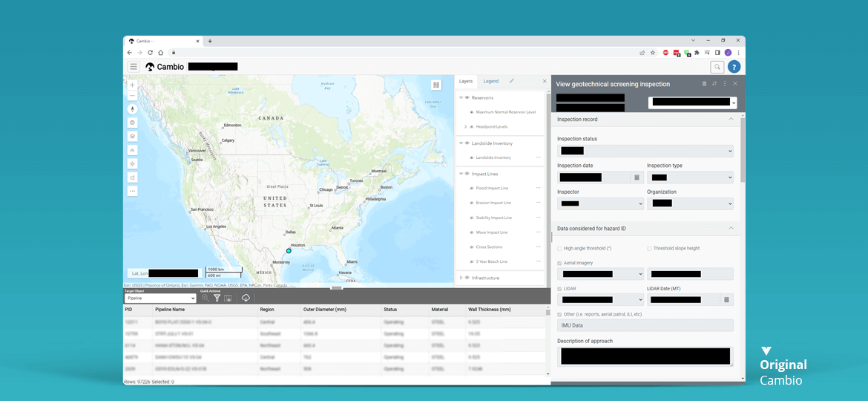Image resolution: width=868 pixels, height=401 pixels.
Task: Click the map zoom in button
Action: pyautogui.click(x=133, y=85)
